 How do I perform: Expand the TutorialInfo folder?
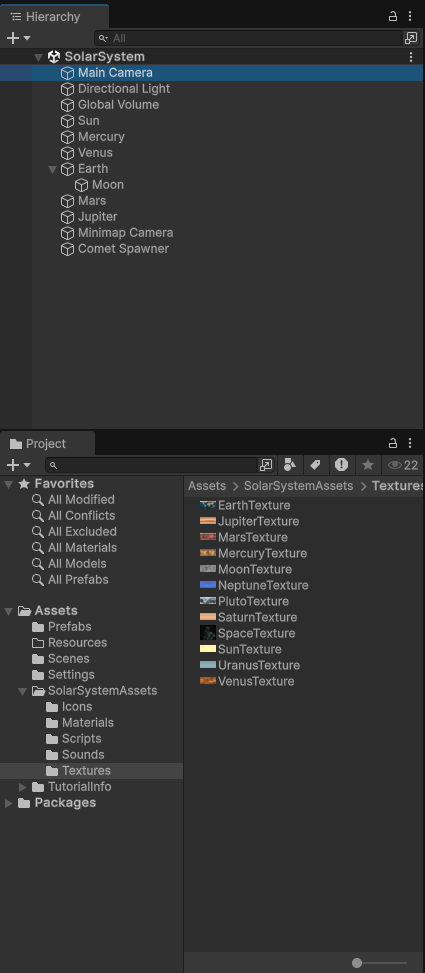(x=23, y=787)
